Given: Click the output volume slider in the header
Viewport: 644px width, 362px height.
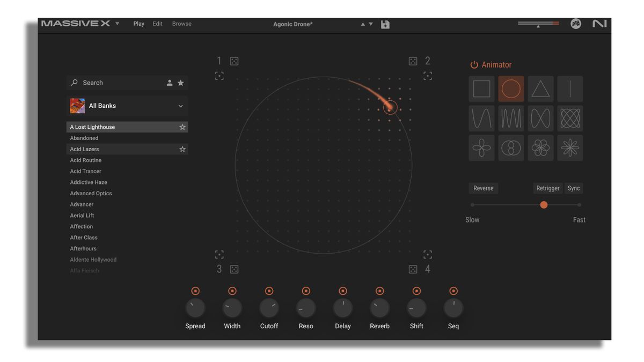Looking at the screenshot, I should [538, 24].
